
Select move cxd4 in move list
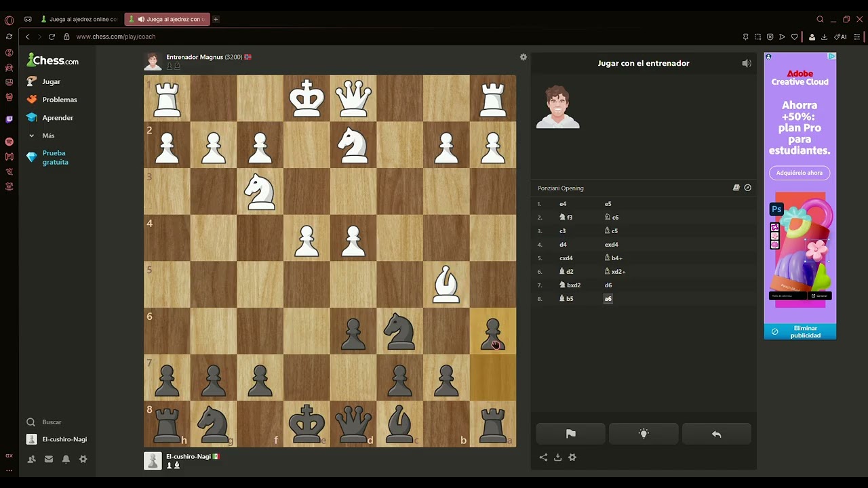pos(566,258)
